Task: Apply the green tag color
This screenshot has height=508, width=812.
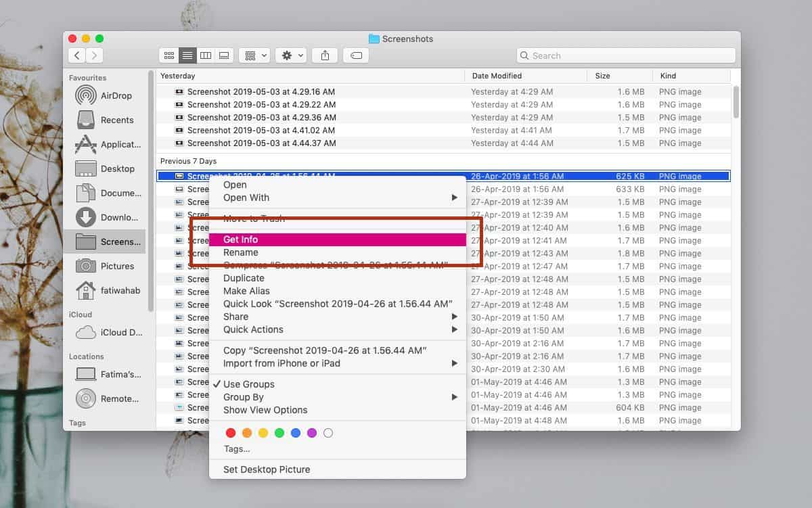Action: point(279,433)
